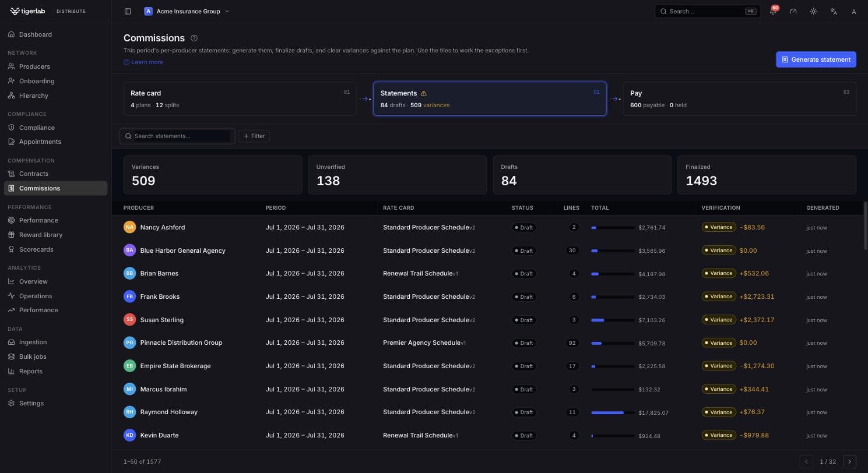Click Brian Barnes BB avatar
The height and width of the screenshot is (473, 868).
[x=129, y=273]
